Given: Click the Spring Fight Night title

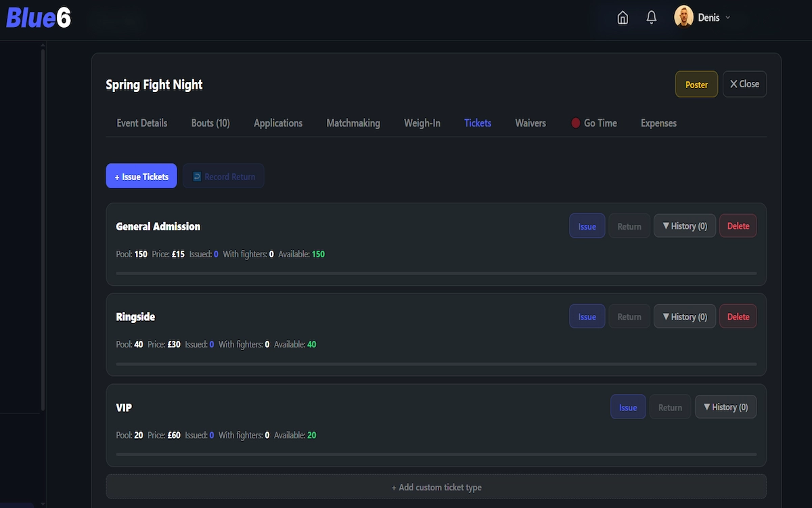Looking at the screenshot, I should click(x=154, y=85).
